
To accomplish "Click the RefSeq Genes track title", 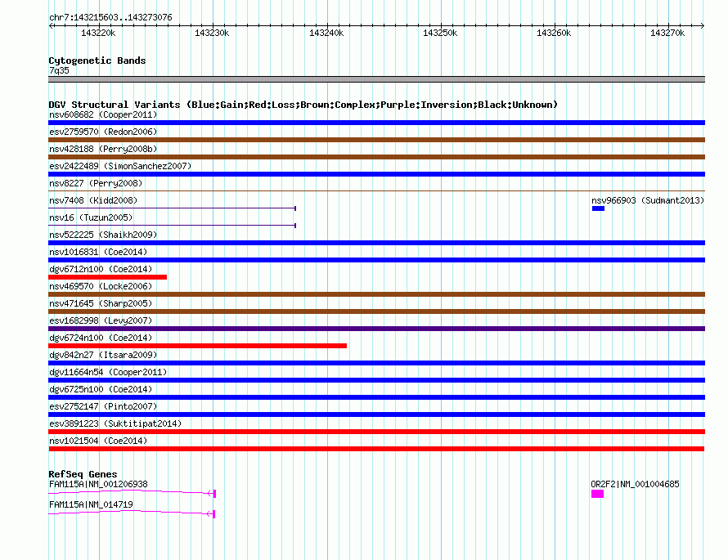I will [x=83, y=474].
